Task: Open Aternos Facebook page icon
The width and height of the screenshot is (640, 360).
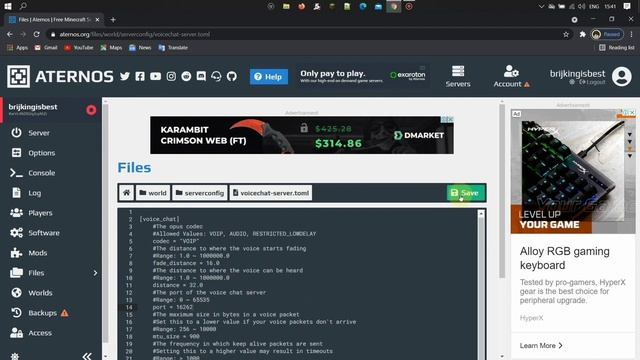Action: [x=140, y=76]
